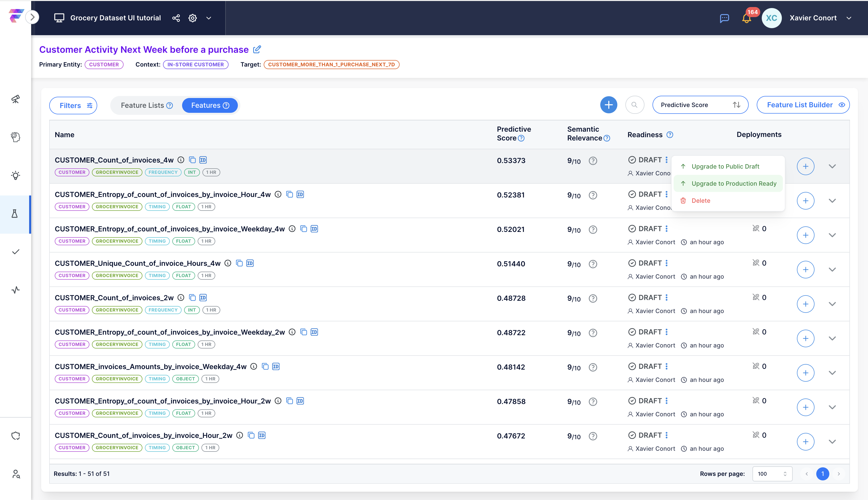Open the flask experiment sidebar icon

[15, 214]
